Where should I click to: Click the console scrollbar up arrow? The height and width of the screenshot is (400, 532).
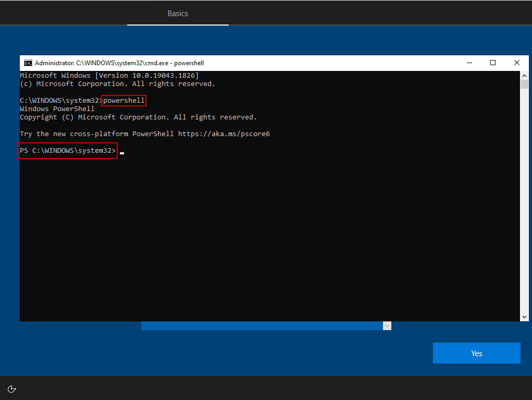coord(524,76)
